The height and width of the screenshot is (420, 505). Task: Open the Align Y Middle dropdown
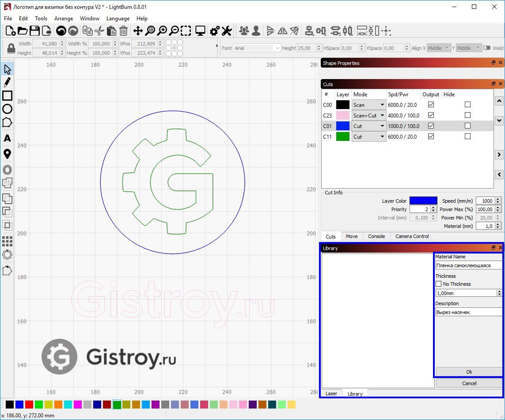469,48
